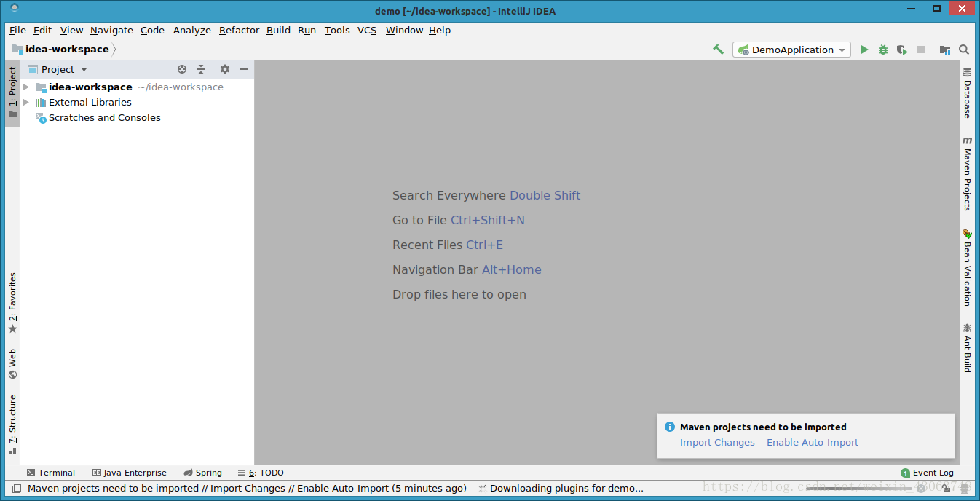Open the Help menu

[440, 30]
